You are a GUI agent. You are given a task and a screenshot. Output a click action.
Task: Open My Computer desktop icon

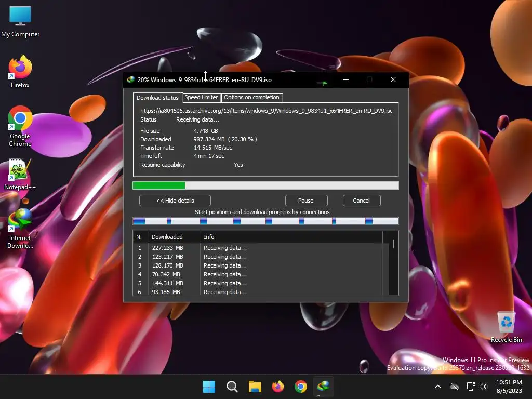pos(20,21)
